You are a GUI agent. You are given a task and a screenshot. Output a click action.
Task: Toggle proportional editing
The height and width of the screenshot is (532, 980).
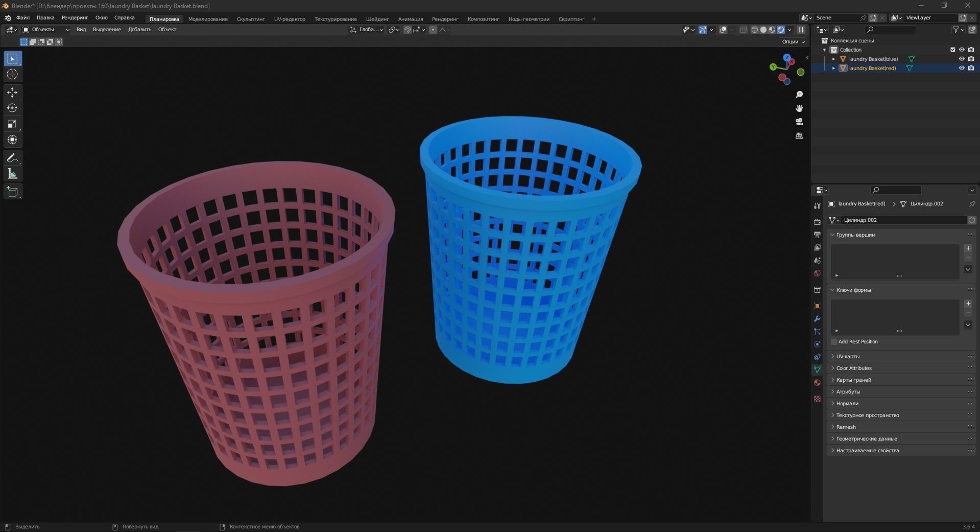(x=433, y=30)
